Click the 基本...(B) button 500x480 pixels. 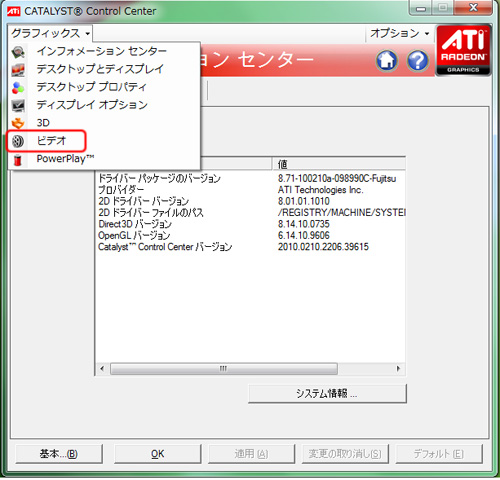point(59,454)
